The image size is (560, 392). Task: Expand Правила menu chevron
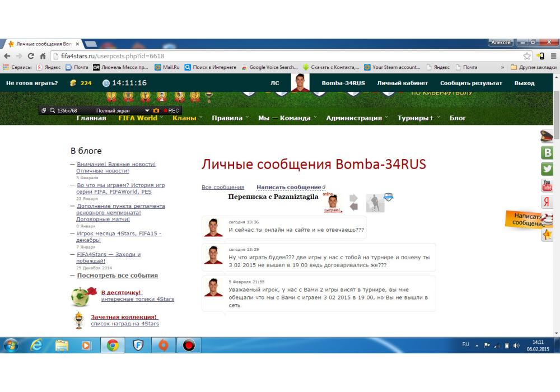click(x=247, y=117)
